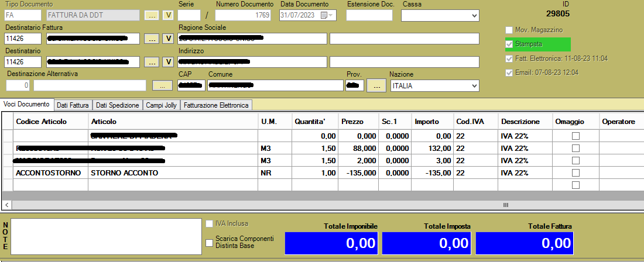Screen dimensions: 644x262
Task: Click the browse button next to Prov. field
Action: tap(376, 85)
